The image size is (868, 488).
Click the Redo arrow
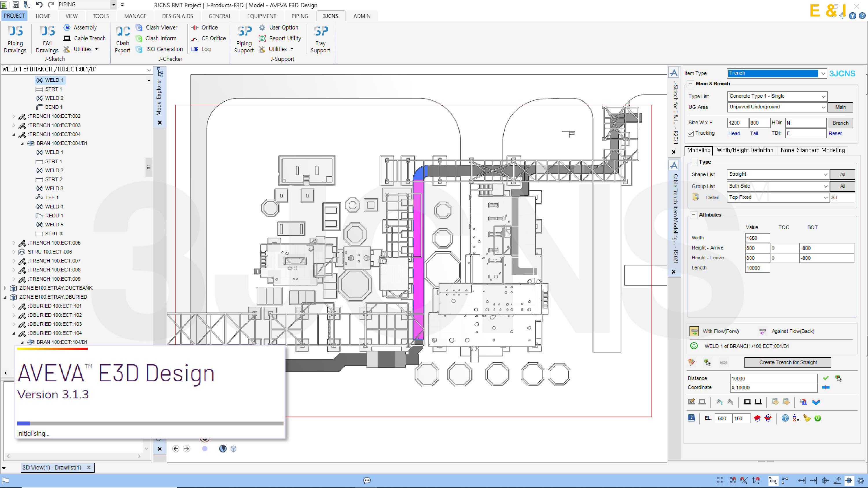coord(51,4)
